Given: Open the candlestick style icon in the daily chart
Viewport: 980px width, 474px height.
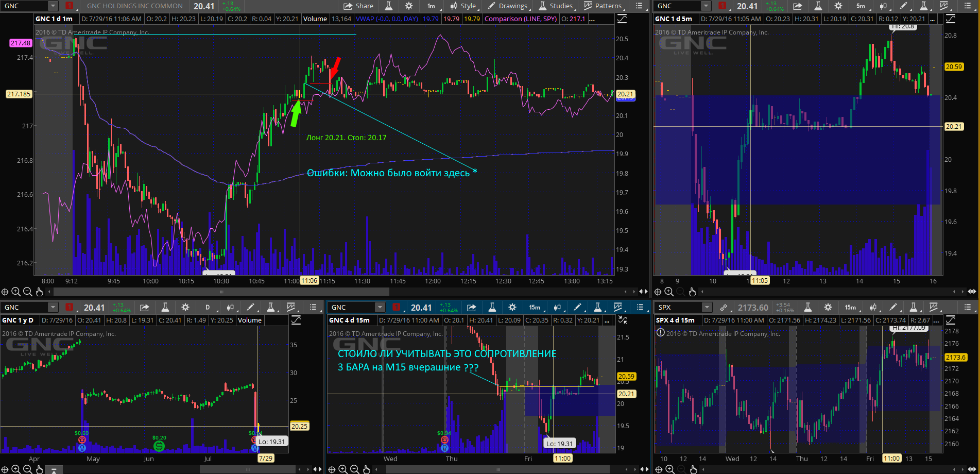Looking at the screenshot, I should pos(230,307).
